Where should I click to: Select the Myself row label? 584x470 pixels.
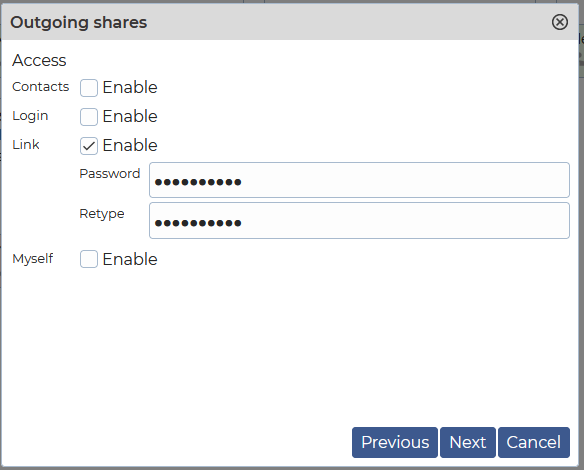tap(33, 258)
